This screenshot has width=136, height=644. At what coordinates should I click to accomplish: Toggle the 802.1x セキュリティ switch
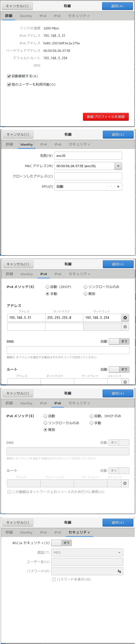point(61,543)
